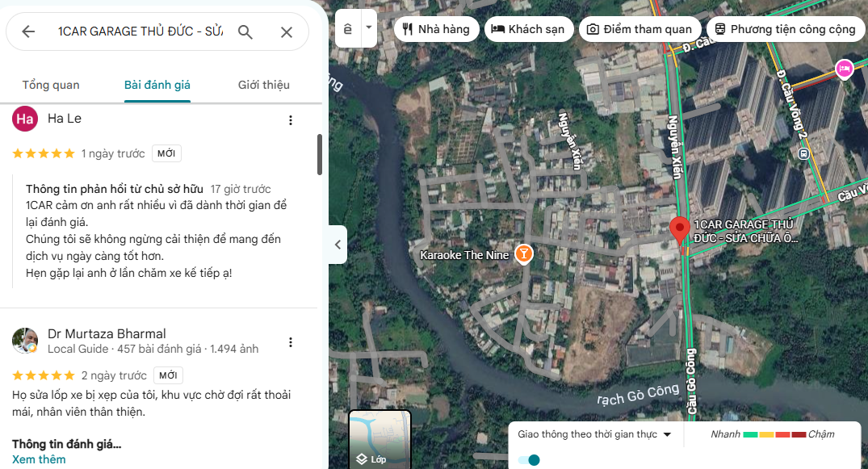Open Giao thông theo thời gian thực dropdown

coord(594,434)
